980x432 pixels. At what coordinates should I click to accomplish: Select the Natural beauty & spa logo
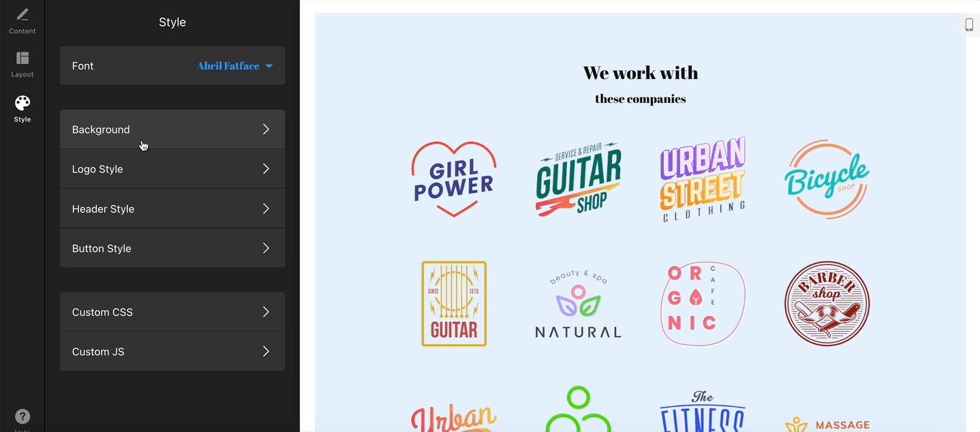click(x=579, y=304)
